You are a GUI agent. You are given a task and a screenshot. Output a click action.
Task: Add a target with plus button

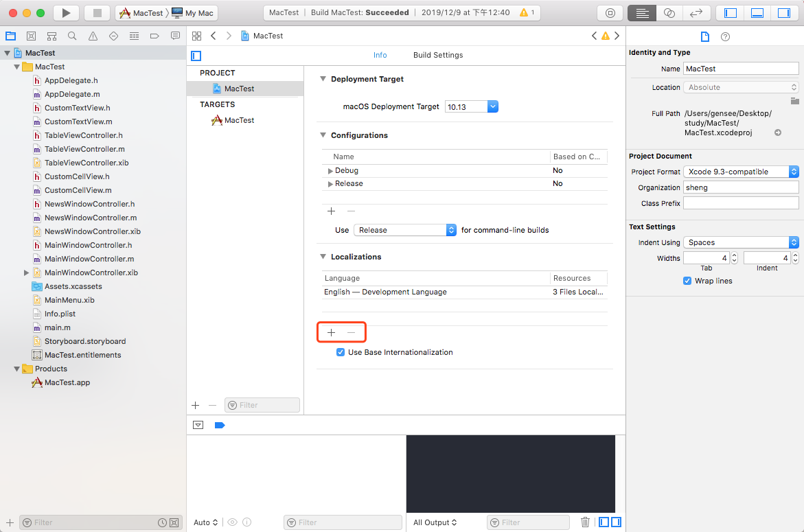tap(196, 406)
